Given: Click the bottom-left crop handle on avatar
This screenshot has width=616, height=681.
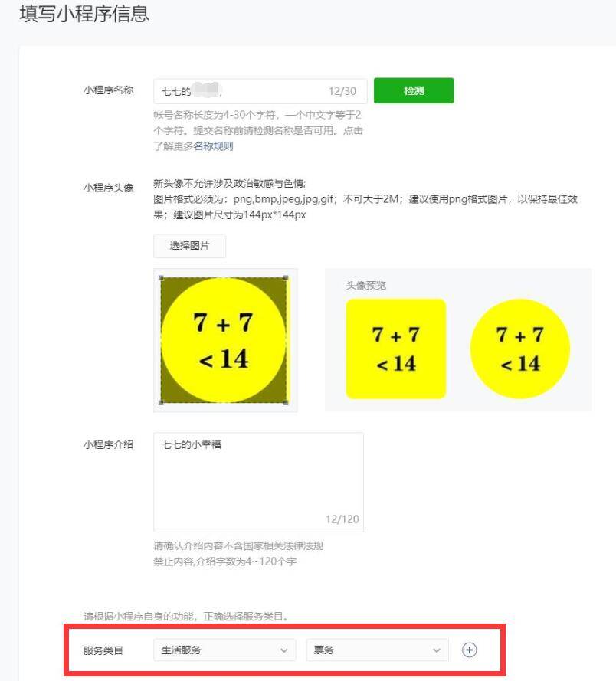Looking at the screenshot, I should (161, 403).
